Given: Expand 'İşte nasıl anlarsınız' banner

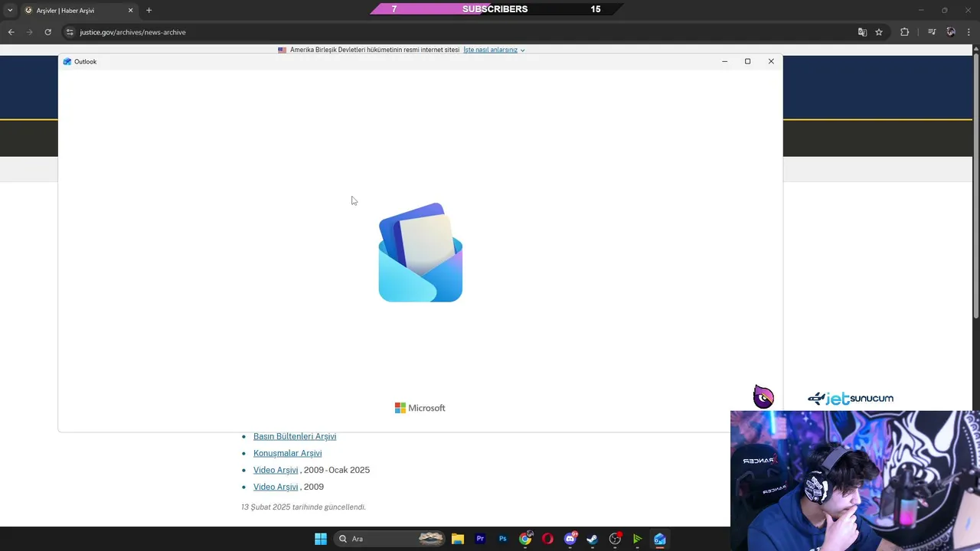Looking at the screenshot, I should 494,50.
